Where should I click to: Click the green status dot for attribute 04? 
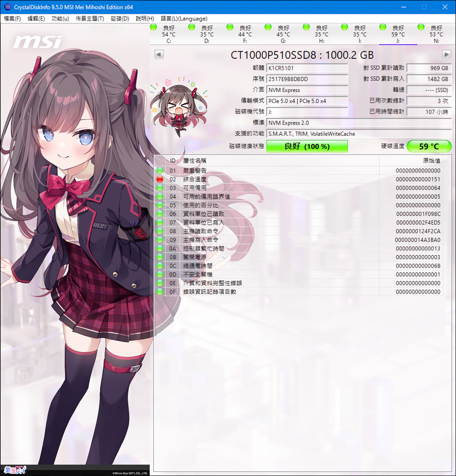coord(160,196)
